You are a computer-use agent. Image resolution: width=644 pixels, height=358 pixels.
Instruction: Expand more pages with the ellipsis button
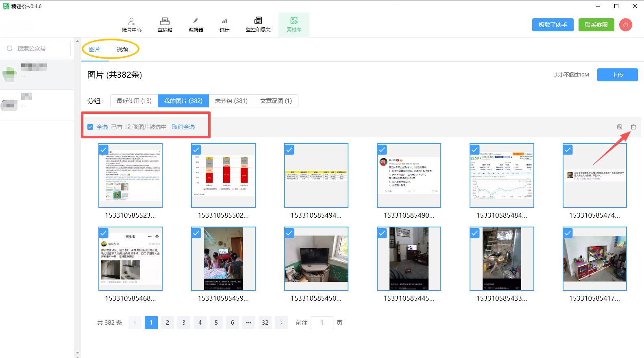[x=248, y=323]
